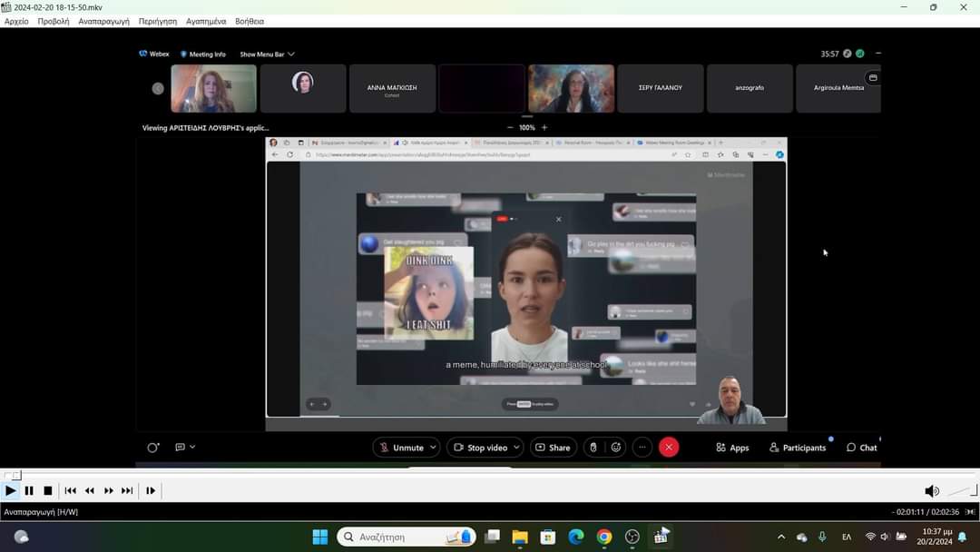Select the red-haired woman's video thumbnail
Image resolution: width=980 pixels, height=552 pixels.
coord(214,88)
